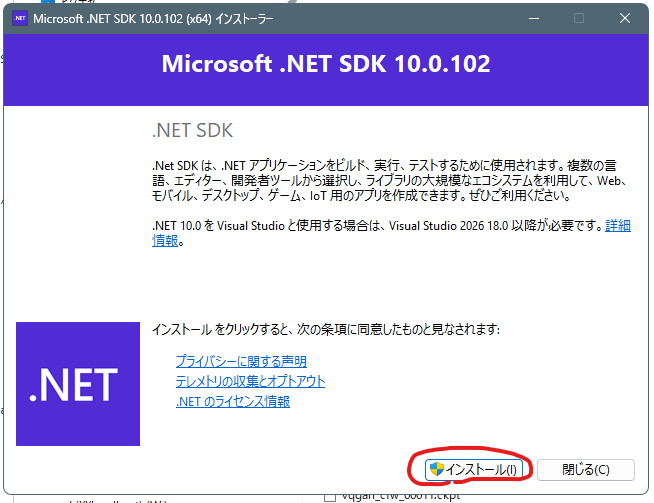Viewport: 654px width, 503px height.
Task: Click the large purple .NET logo
Action: point(78,383)
